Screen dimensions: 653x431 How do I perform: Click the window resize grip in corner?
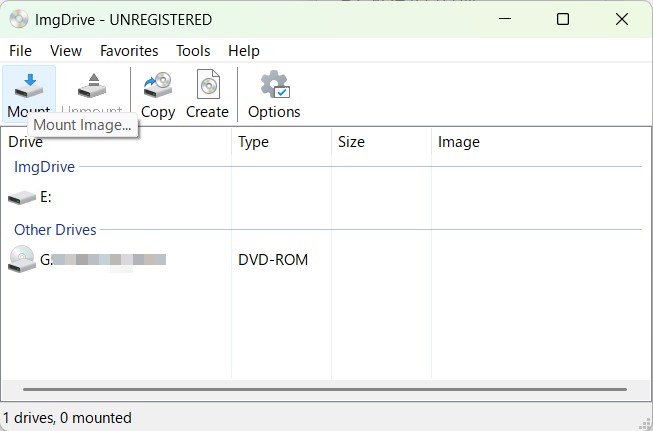coord(644,423)
